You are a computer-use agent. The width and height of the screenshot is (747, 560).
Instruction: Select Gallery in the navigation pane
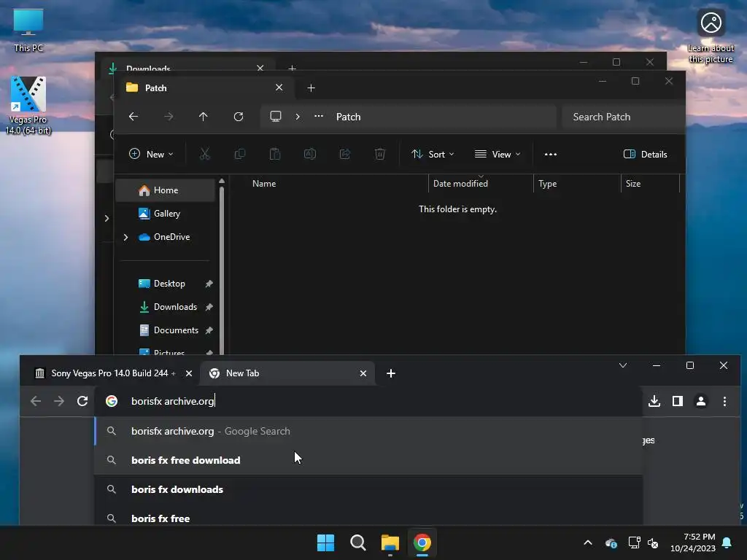166,214
